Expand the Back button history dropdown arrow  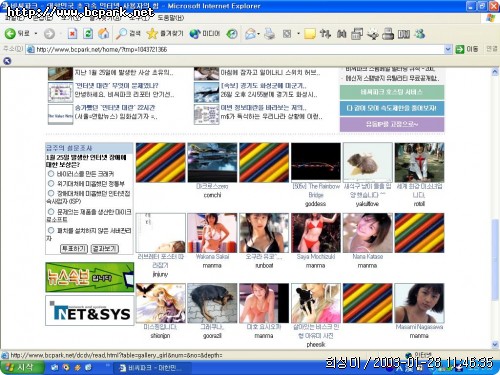(x=36, y=34)
